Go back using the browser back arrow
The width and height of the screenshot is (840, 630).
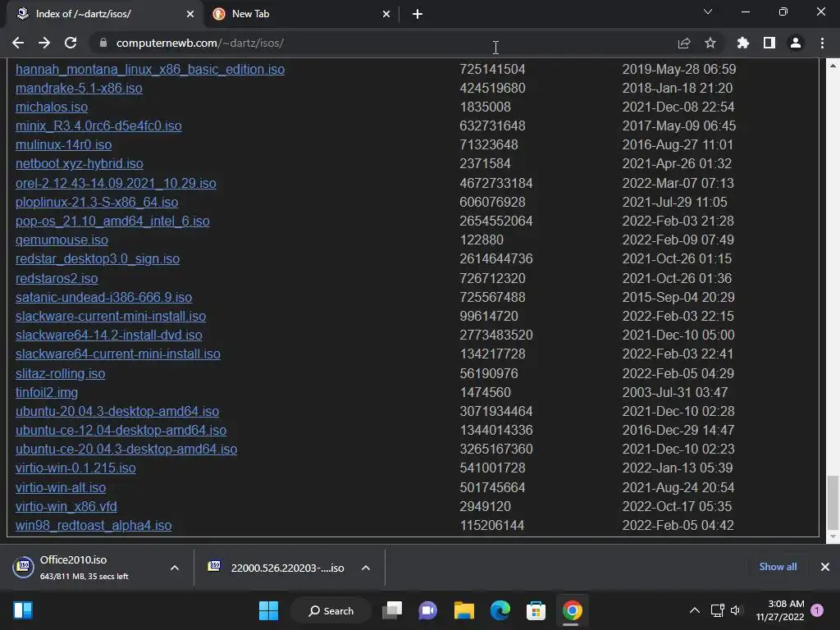[x=18, y=43]
